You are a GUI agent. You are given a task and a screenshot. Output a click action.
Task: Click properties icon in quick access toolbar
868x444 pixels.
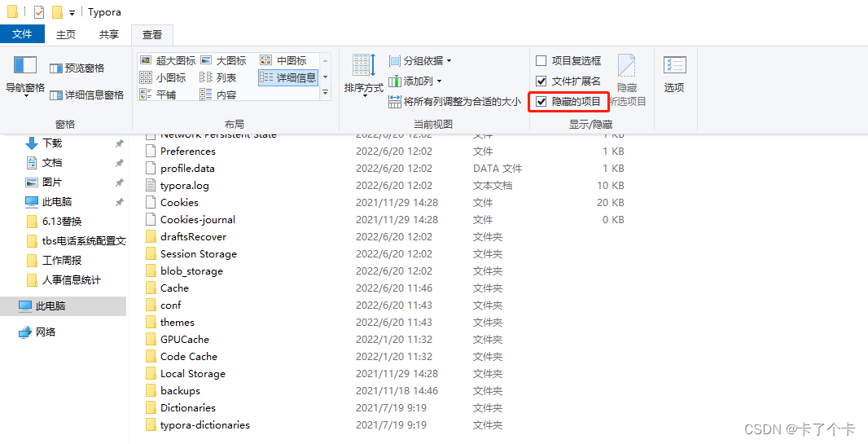click(x=38, y=11)
